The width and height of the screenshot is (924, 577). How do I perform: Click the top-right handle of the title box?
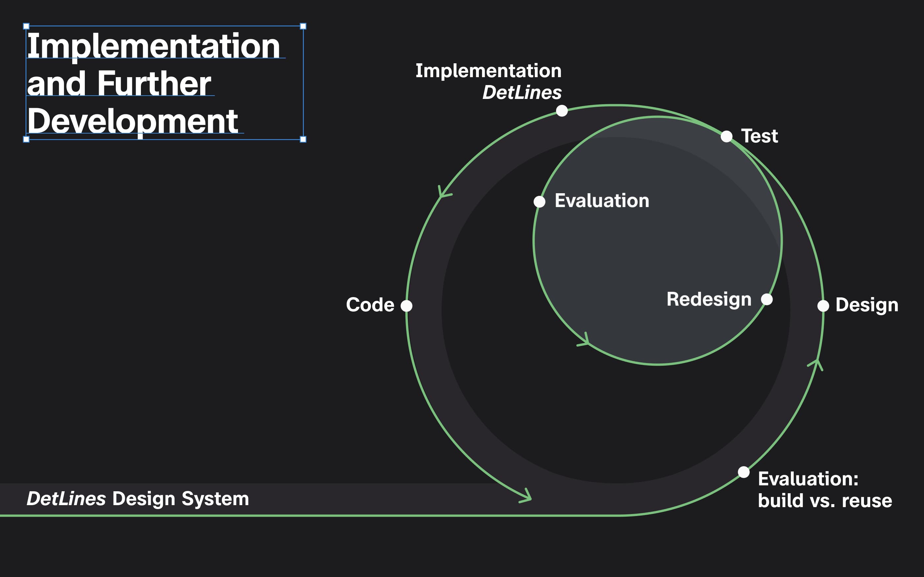point(303,26)
